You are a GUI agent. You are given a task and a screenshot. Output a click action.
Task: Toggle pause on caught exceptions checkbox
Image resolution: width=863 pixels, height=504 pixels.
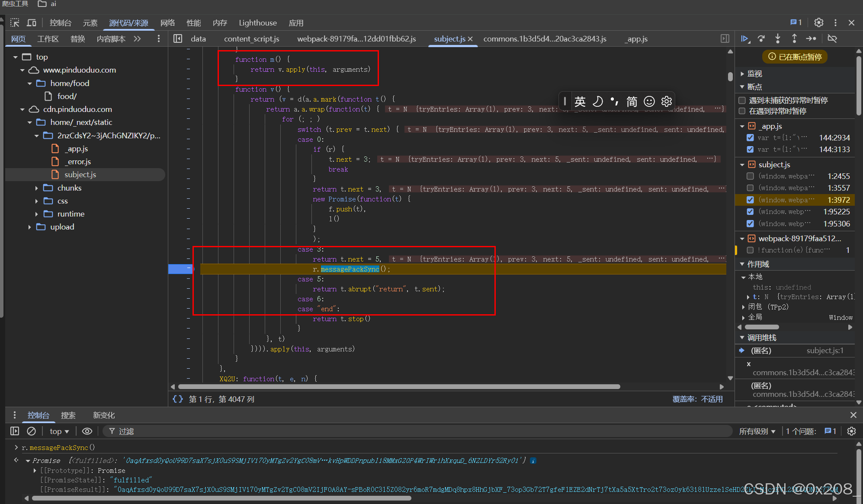[x=742, y=111]
